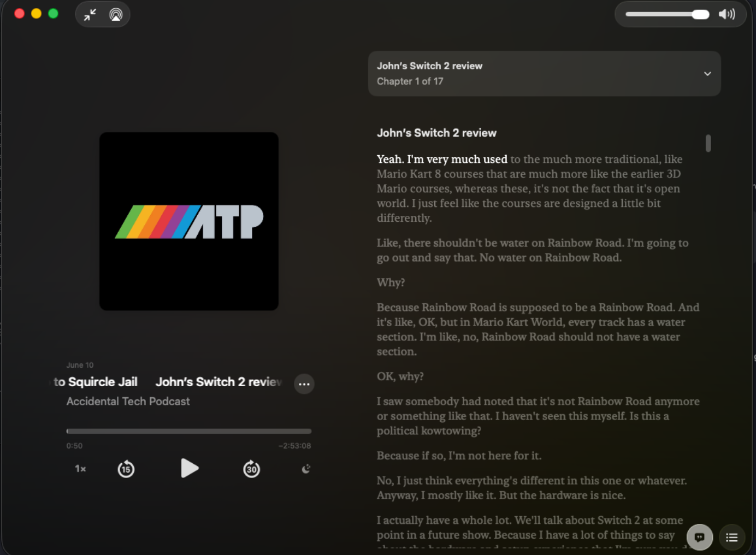The width and height of the screenshot is (756, 555).
Task: Open the Accidental Tech Podcast show link
Action: [x=128, y=402]
